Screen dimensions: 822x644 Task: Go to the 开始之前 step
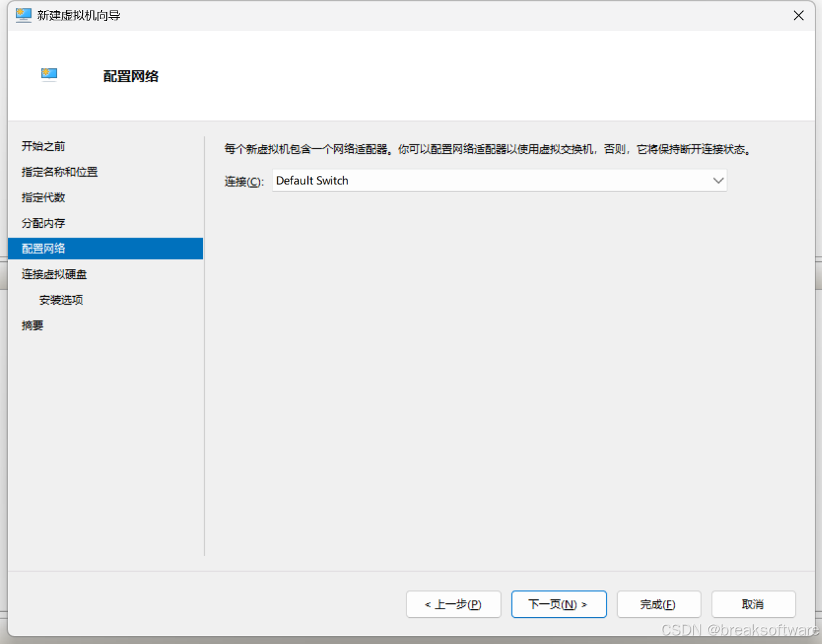click(x=43, y=146)
